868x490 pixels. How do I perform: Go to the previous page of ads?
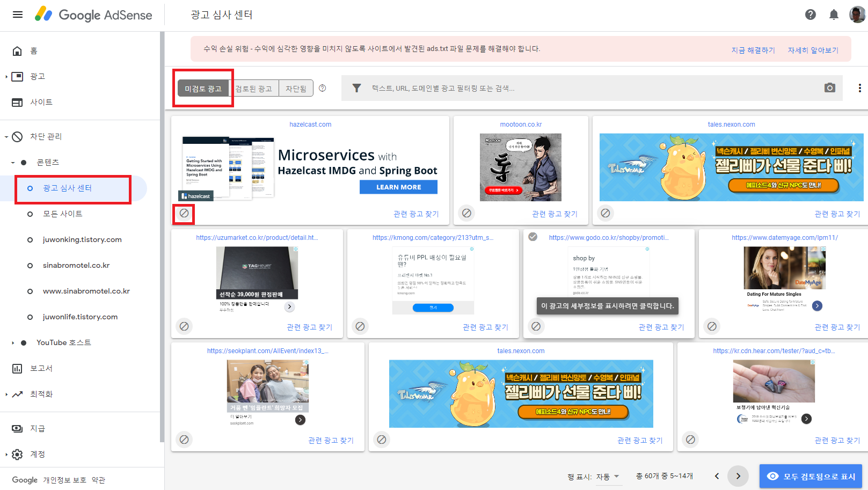click(x=717, y=476)
